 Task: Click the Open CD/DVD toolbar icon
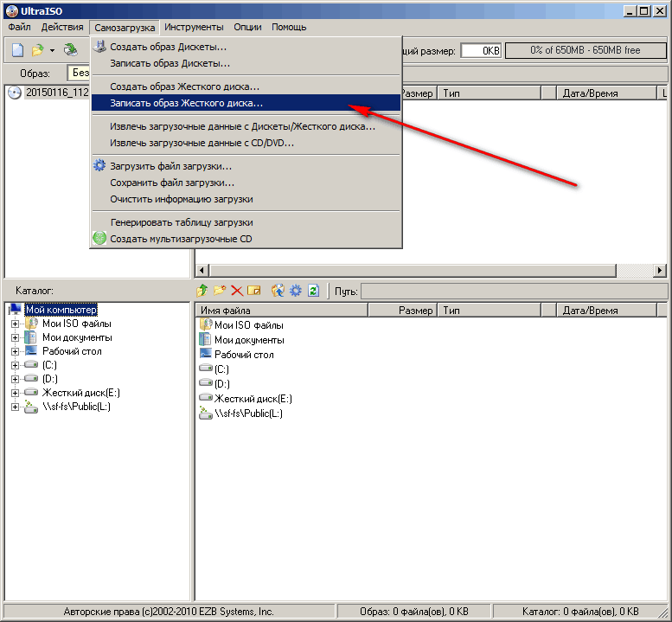(x=71, y=50)
